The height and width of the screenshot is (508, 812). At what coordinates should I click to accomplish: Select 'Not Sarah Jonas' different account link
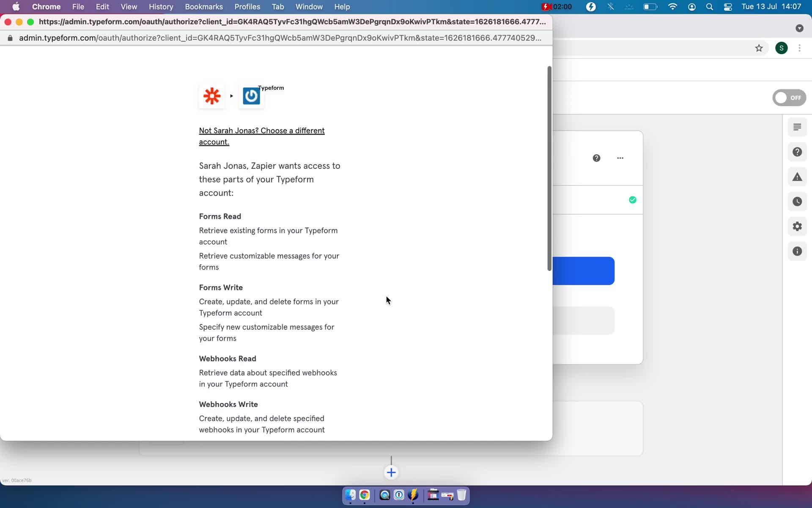261,136
